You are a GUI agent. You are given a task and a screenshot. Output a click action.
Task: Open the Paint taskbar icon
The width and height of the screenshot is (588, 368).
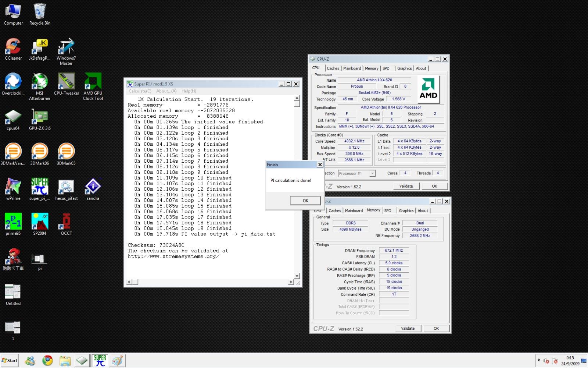[117, 361]
